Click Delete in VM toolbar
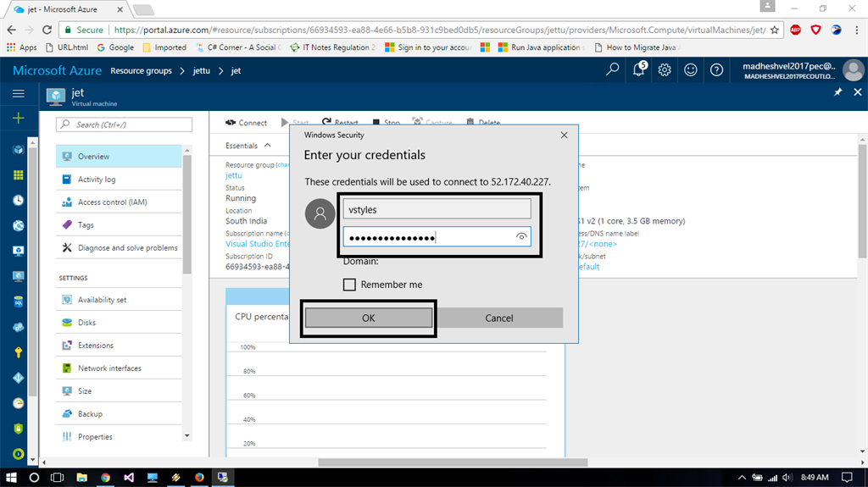Screen dimensions: 868x487 pyautogui.click(x=482, y=122)
